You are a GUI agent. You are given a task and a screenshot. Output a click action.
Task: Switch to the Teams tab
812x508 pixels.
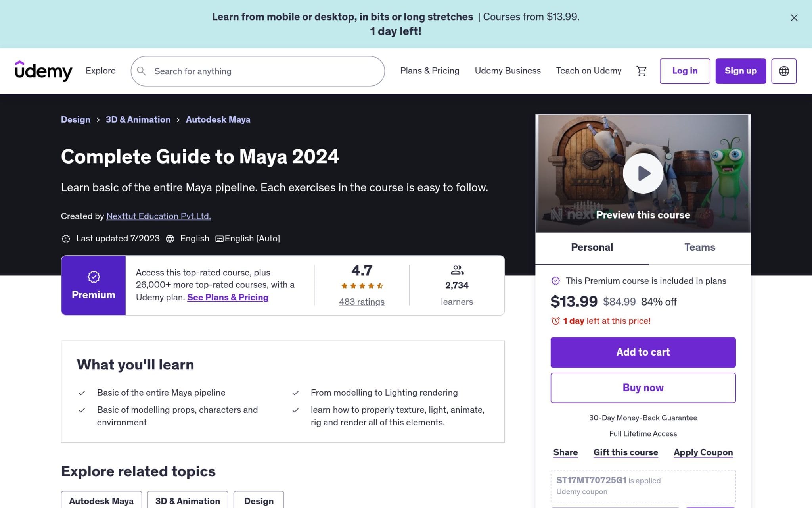(x=700, y=248)
